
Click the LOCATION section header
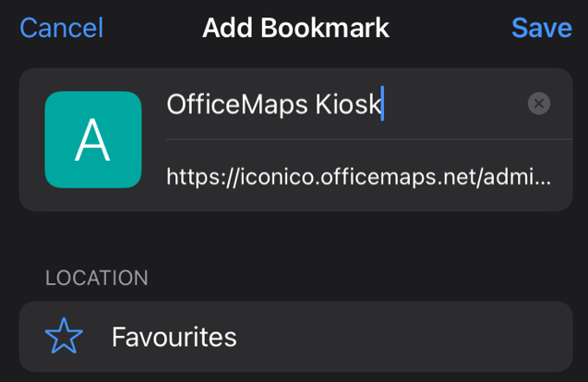click(x=97, y=278)
